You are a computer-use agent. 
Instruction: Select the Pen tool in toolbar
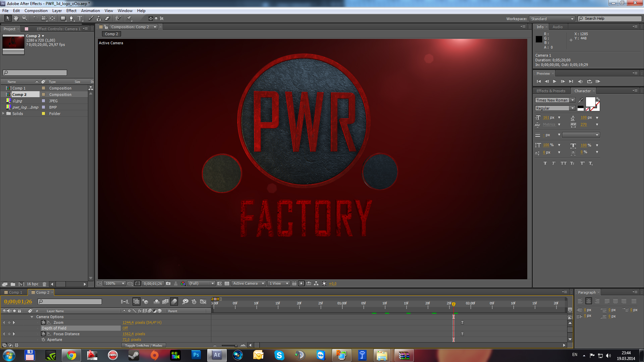[71, 18]
